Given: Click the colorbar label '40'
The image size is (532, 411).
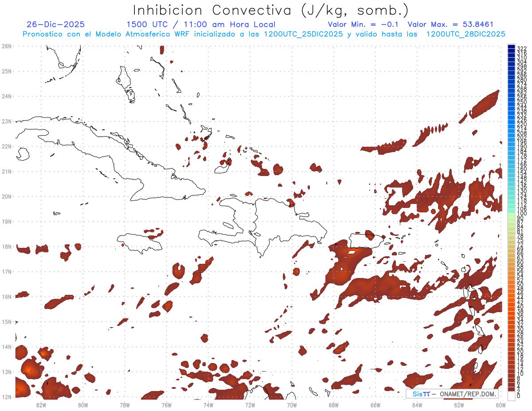Looking at the screenshot, I should [520, 307].
